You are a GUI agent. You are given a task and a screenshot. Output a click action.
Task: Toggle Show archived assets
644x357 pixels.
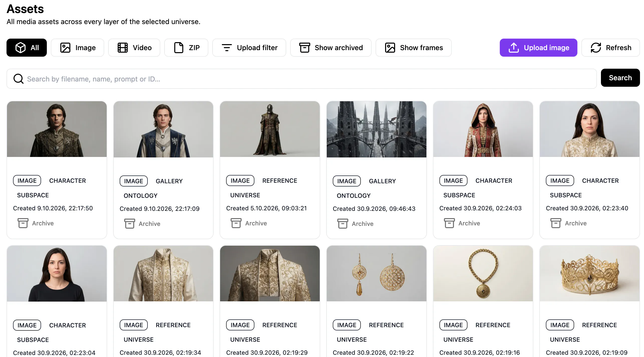(331, 48)
